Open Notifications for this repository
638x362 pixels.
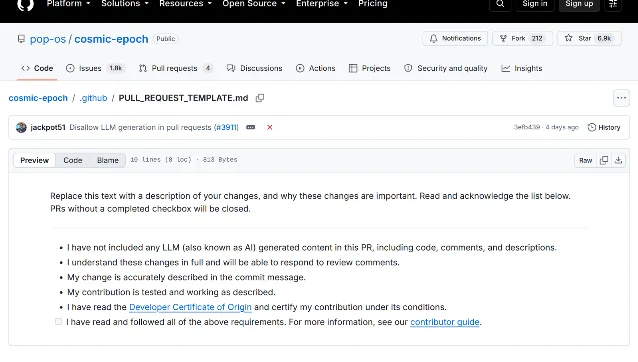[x=455, y=39]
